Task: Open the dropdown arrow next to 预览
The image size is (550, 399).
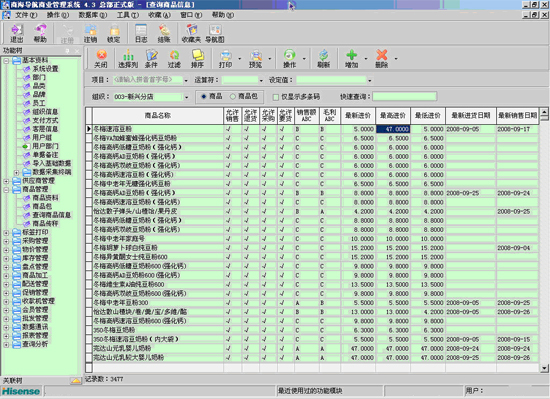Action: click(270, 59)
